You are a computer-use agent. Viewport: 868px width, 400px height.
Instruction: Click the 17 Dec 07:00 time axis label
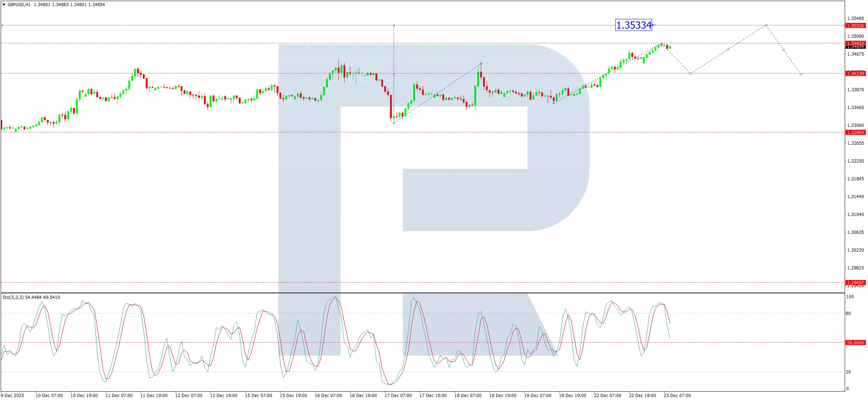pyautogui.click(x=398, y=396)
